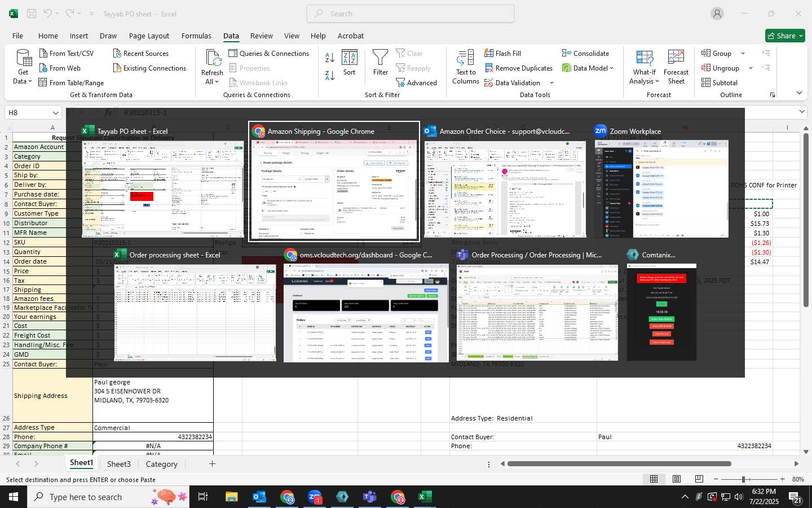Screen dimensions: 812x508
Task: Click the Excel Search box
Action: click(411, 14)
